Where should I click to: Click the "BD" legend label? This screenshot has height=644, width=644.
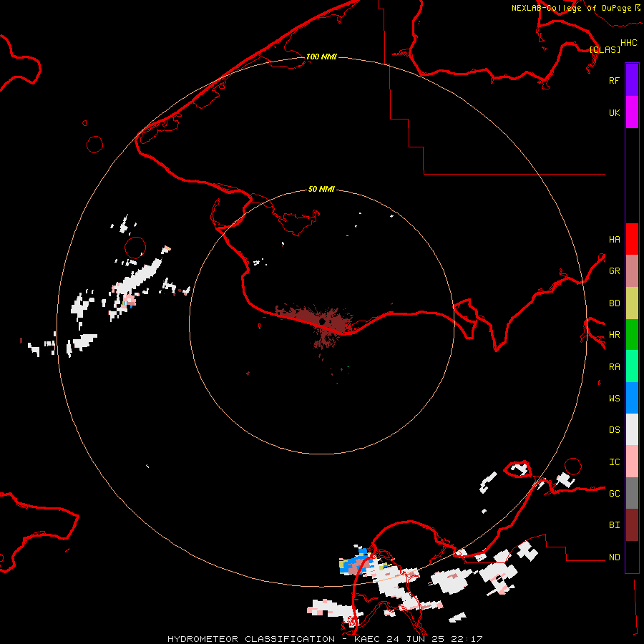pyautogui.click(x=614, y=303)
